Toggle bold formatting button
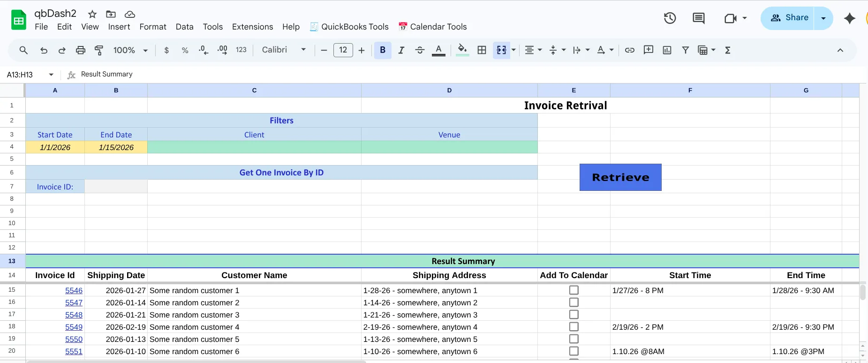 point(383,50)
